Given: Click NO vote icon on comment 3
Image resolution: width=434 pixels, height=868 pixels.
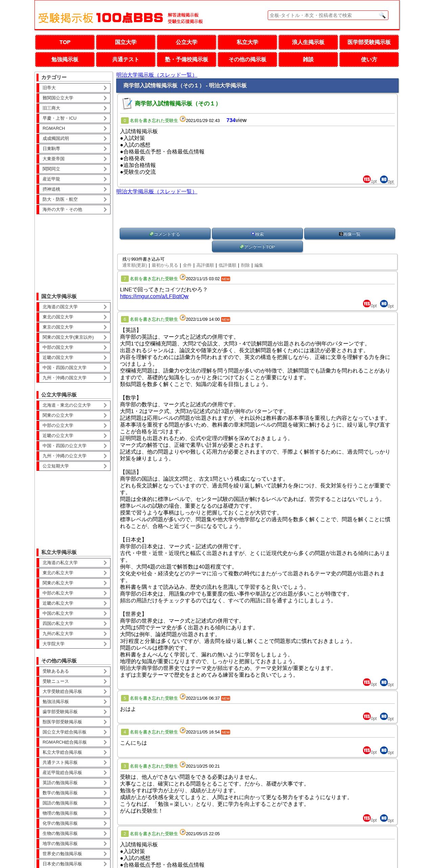Looking at the screenshot, I should 384,818.
